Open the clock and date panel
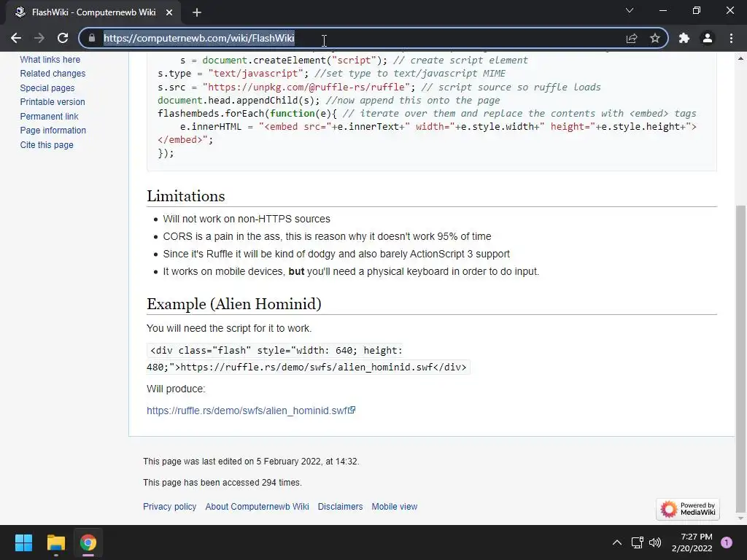The image size is (747, 560). click(692, 542)
